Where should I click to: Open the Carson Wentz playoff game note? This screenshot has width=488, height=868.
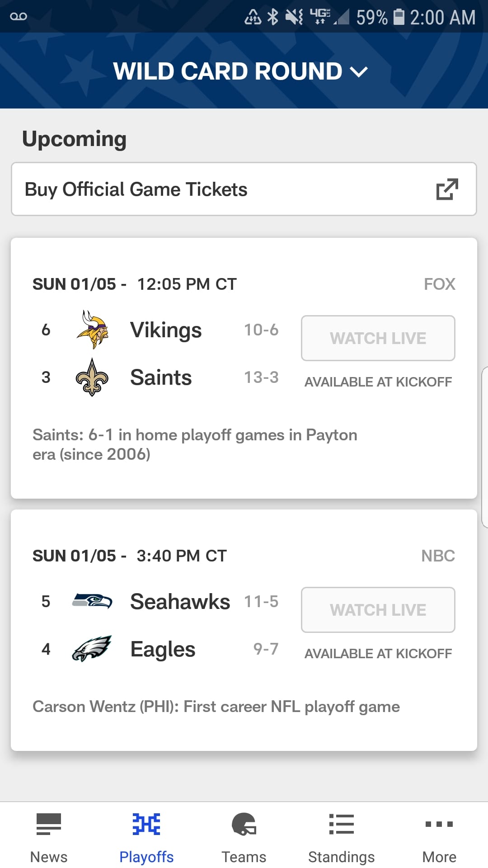tap(216, 707)
